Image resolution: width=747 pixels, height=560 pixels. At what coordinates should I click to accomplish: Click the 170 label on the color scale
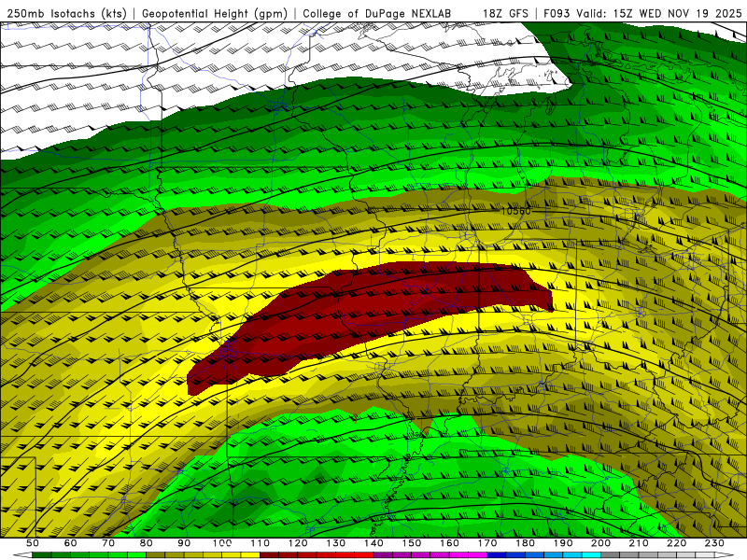point(487,543)
